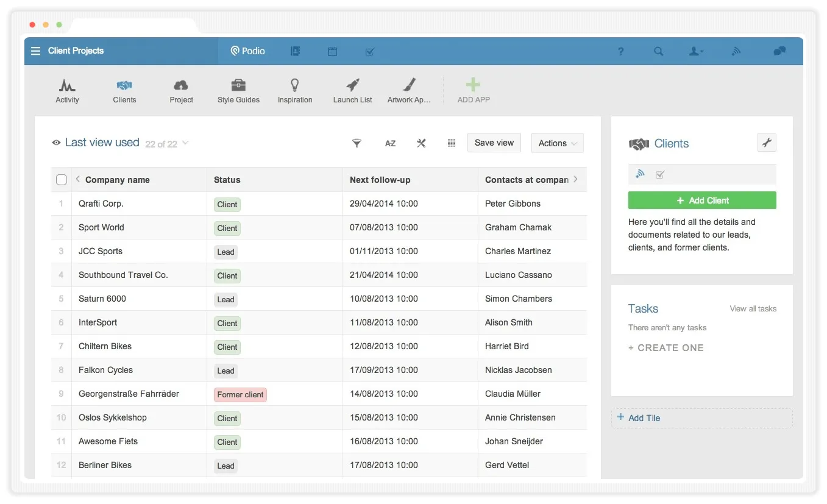Open the filter funnel icon
The height and width of the screenshot is (504, 827).
pos(357,143)
